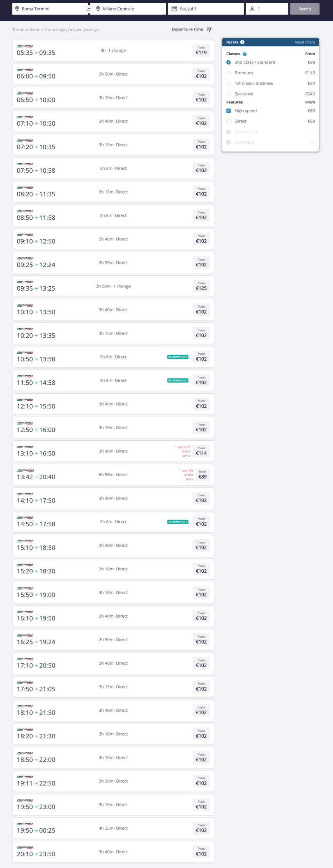Screen dimensions: 333x868
Task: Click the sort icon beside Departure time
Action: click(209, 29)
